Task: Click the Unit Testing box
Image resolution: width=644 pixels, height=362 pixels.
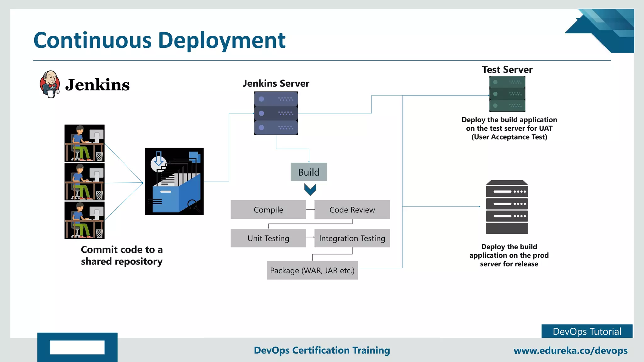Action: point(268,238)
